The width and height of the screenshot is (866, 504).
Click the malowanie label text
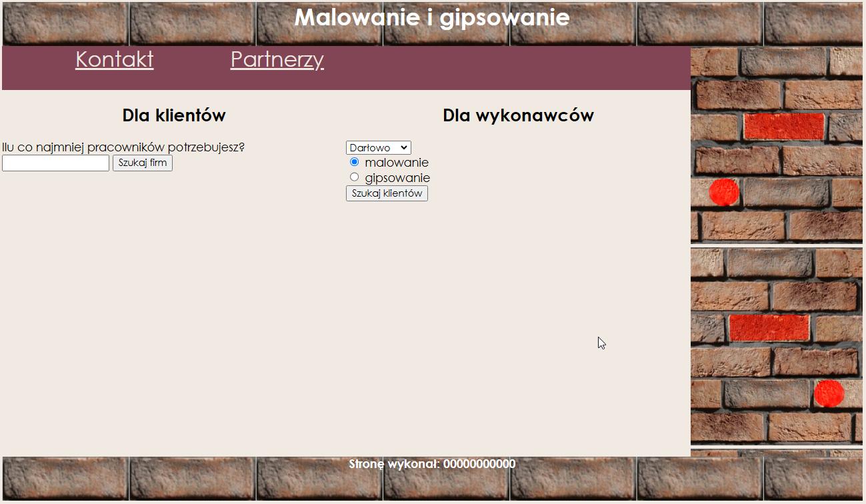tap(397, 163)
